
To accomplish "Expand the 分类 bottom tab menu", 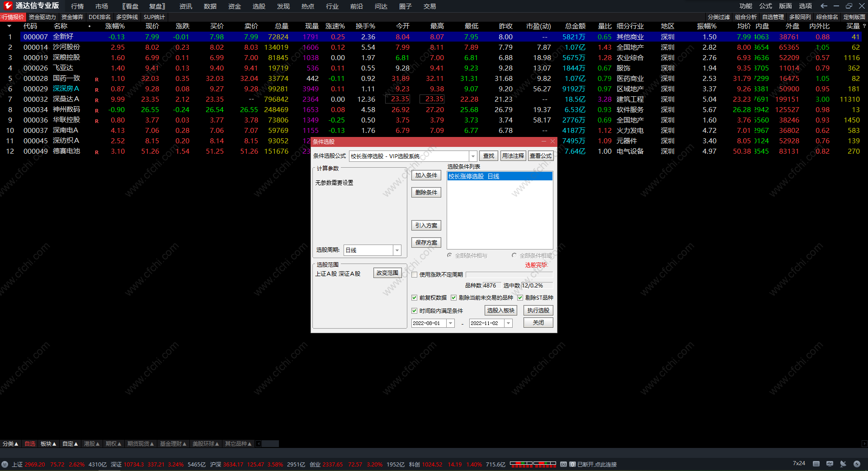I will point(10,444).
